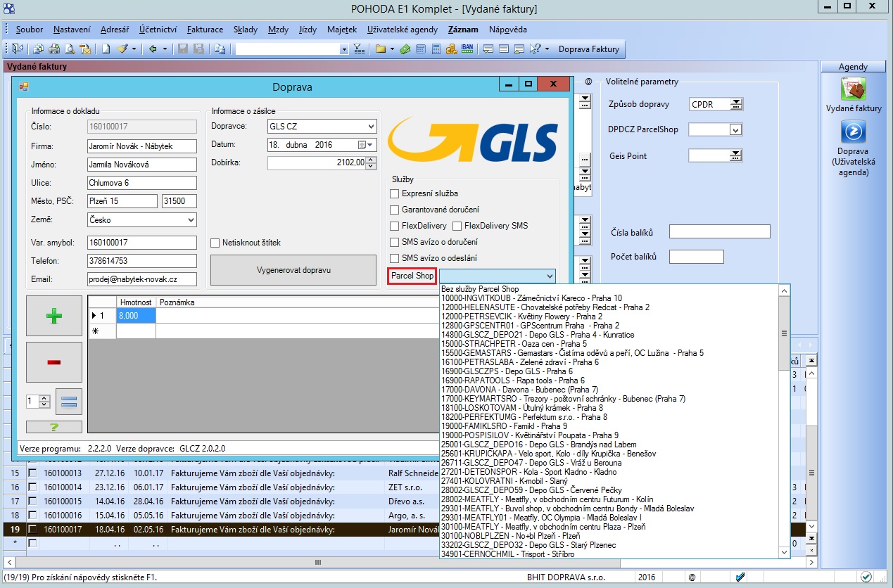Open the Sklady menu
This screenshot has width=893, height=588.
246,30
